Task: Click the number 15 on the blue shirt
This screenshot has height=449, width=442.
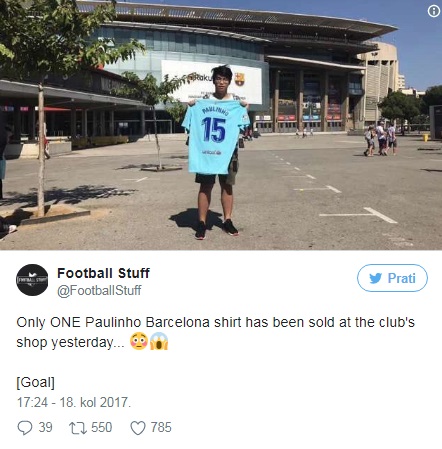Action: pyautogui.click(x=214, y=130)
